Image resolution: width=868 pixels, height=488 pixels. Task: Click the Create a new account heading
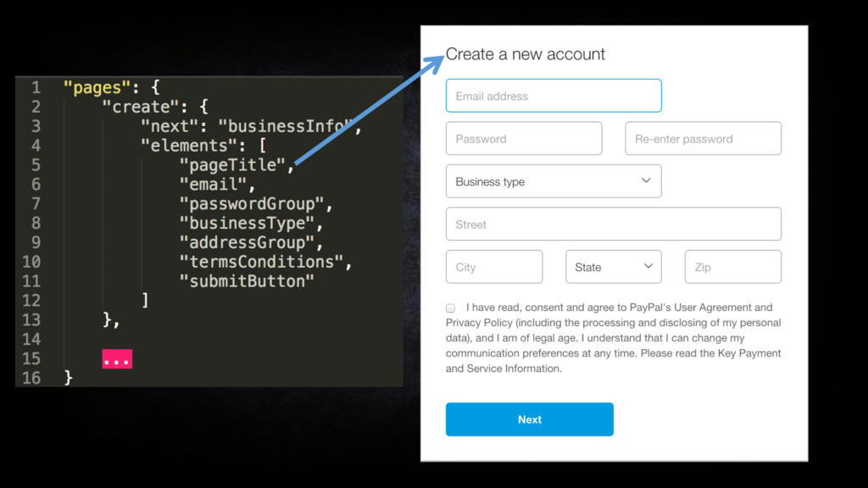526,54
